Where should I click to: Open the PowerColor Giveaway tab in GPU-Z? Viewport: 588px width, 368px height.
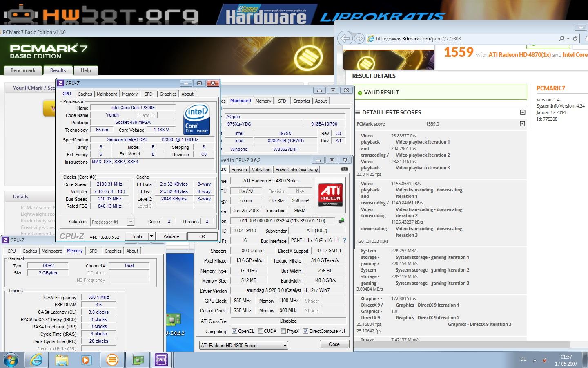(296, 170)
